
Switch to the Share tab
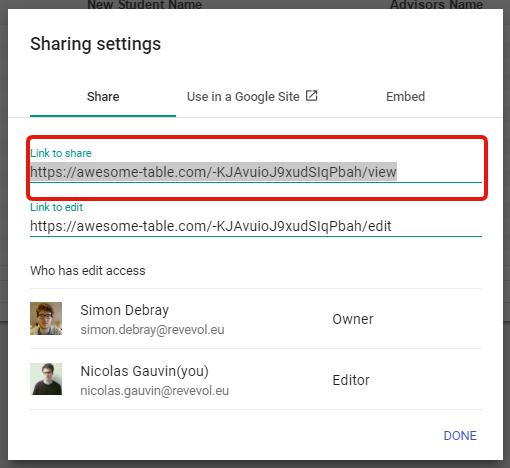(103, 97)
